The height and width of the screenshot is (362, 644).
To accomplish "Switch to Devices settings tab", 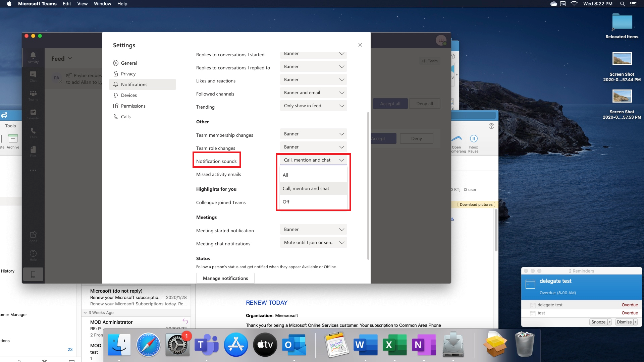I will [142, 95].
